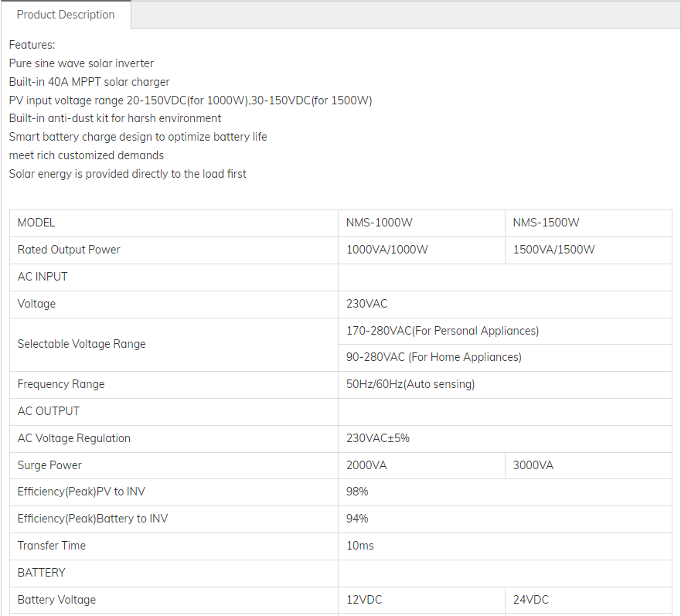Open the Product Description tab
681x616 pixels.
tap(66, 15)
